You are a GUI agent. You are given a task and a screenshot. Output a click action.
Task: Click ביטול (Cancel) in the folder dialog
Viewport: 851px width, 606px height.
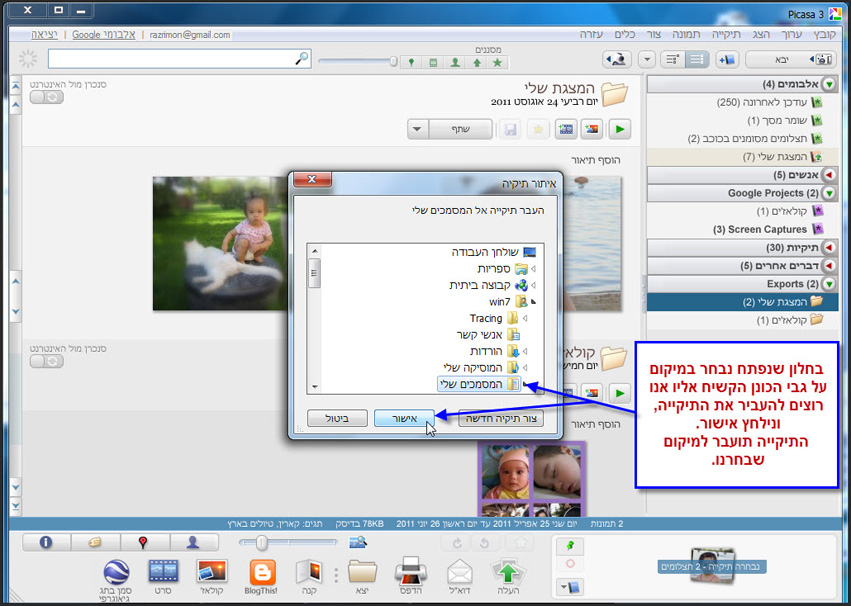tap(337, 418)
